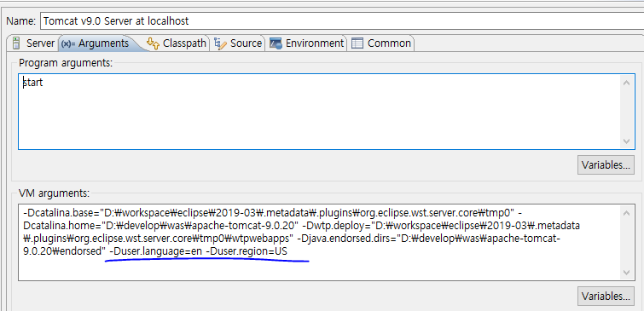Click the Environment tab icon
The width and height of the screenshot is (644, 311).
pyautogui.click(x=276, y=43)
